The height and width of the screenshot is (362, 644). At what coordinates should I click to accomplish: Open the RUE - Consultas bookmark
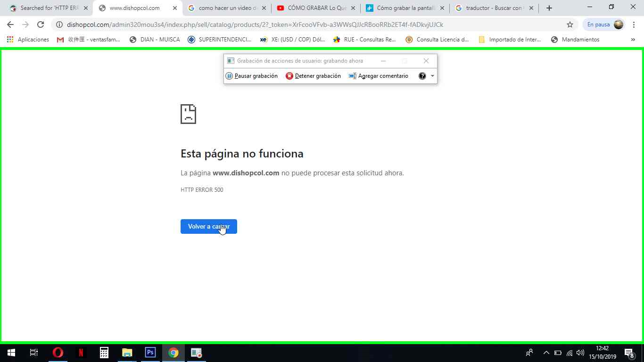pyautogui.click(x=364, y=40)
